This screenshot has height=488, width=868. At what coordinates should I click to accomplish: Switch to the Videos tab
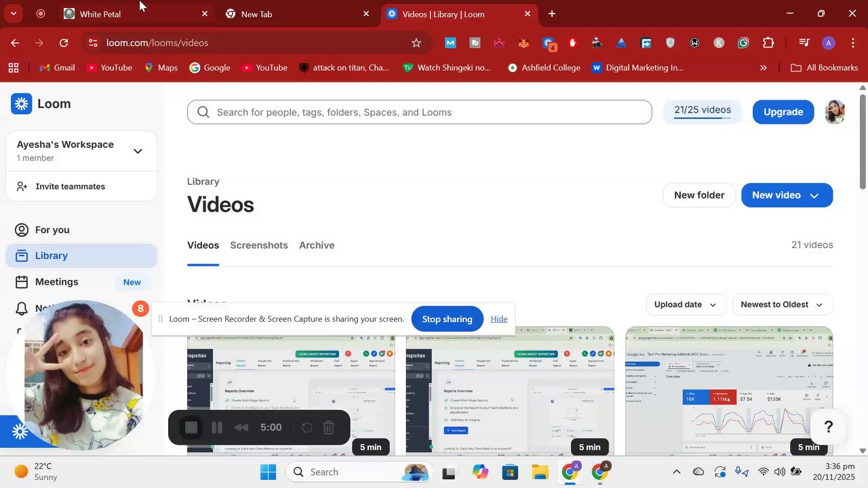203,245
